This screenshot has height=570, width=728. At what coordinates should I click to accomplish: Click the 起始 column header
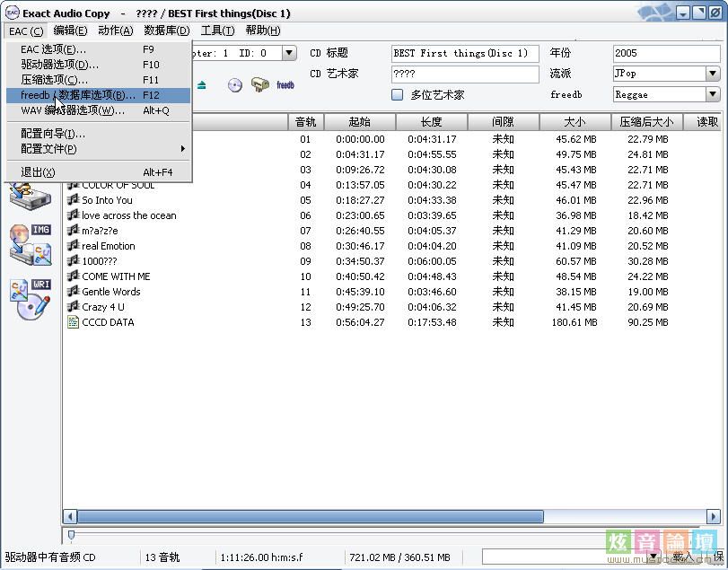coord(360,122)
